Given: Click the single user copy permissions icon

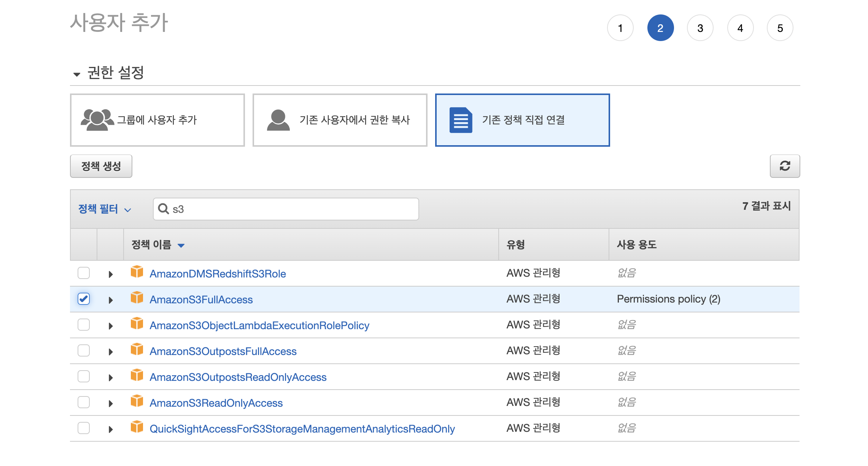Looking at the screenshot, I should pyautogui.click(x=278, y=120).
